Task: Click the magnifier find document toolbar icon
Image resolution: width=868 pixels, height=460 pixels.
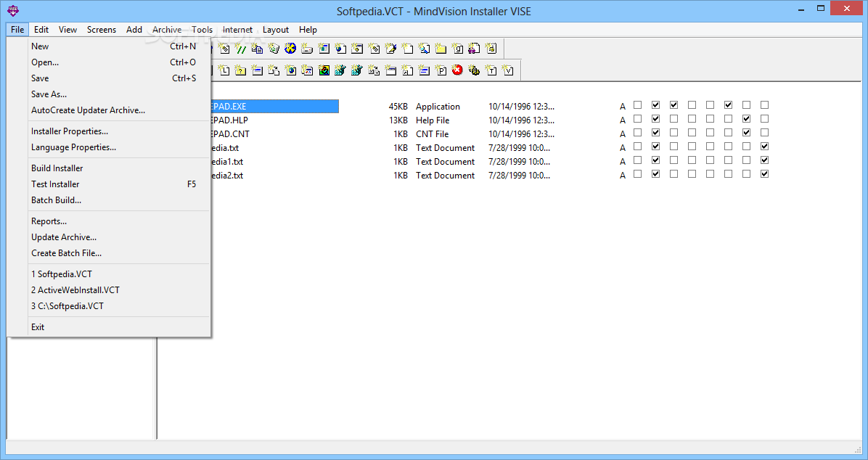Action: [x=424, y=49]
